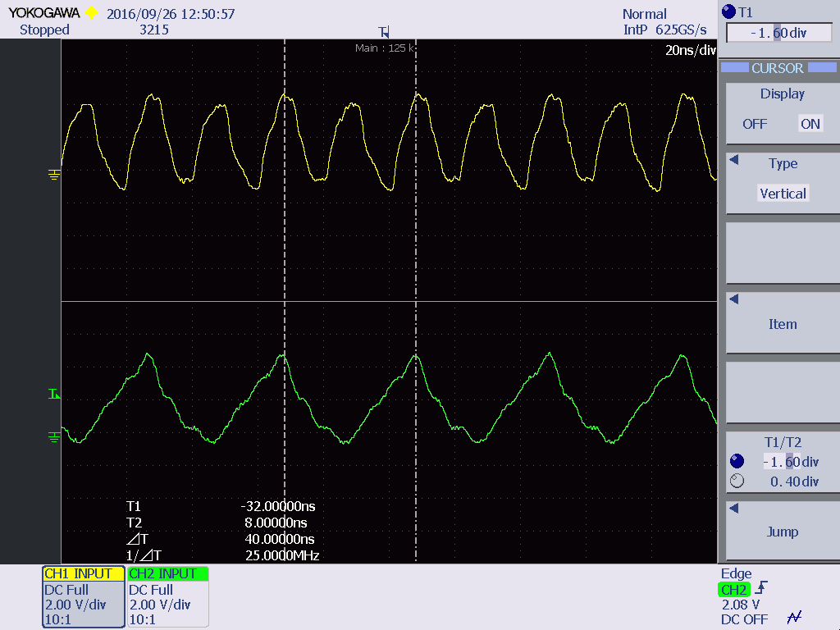Click the 2.08 V trigger level
Image resolution: width=840 pixels, height=630 pixels.
tap(741, 605)
